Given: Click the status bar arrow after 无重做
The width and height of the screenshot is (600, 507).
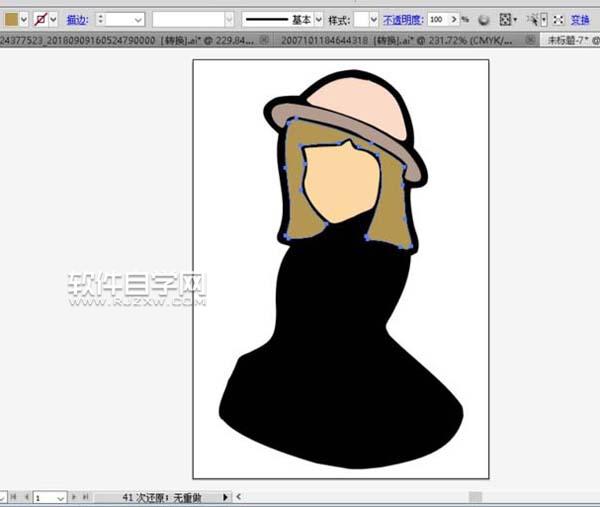Looking at the screenshot, I should [x=225, y=497].
